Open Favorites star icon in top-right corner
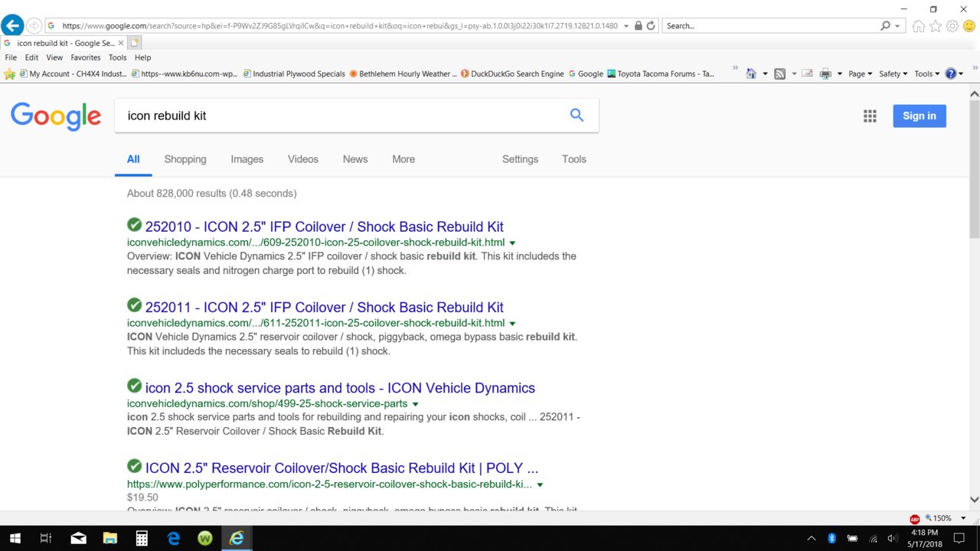Image resolution: width=980 pixels, height=551 pixels. (x=936, y=26)
